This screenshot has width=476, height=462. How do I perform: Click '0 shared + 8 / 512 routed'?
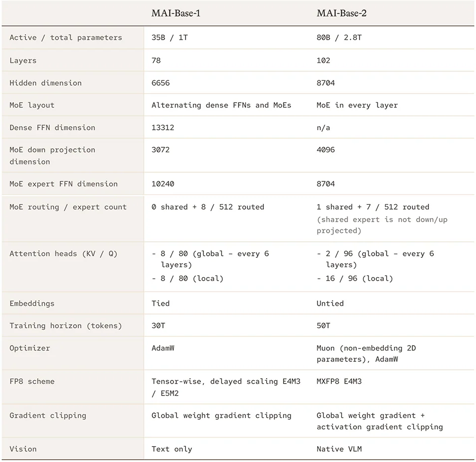[x=208, y=207]
